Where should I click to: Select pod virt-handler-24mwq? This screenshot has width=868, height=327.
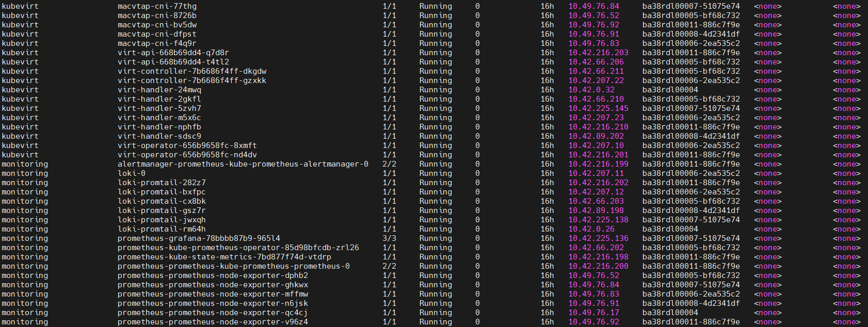coord(159,90)
